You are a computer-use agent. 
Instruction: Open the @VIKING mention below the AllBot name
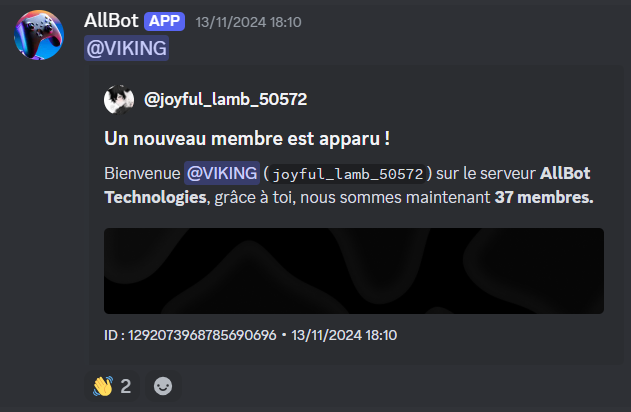[x=126, y=48]
